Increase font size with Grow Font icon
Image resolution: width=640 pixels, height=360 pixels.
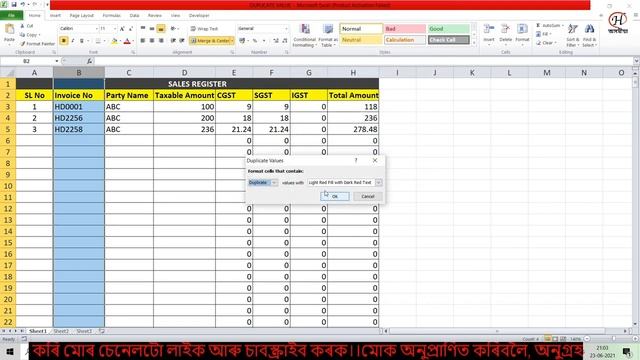point(122,29)
